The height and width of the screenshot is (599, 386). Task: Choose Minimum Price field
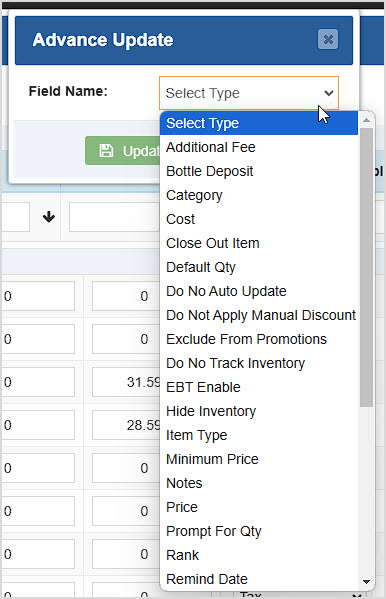pos(259,459)
